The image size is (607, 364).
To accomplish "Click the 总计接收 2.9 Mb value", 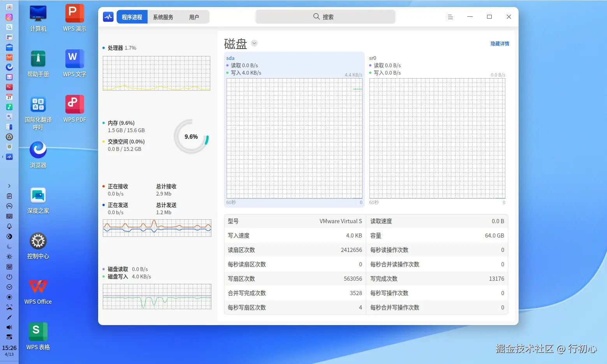I will 164,194.
